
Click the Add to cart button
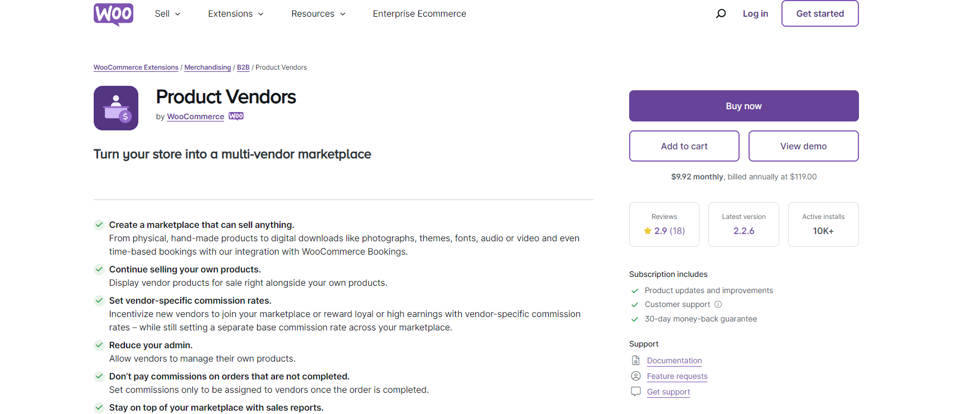click(684, 145)
